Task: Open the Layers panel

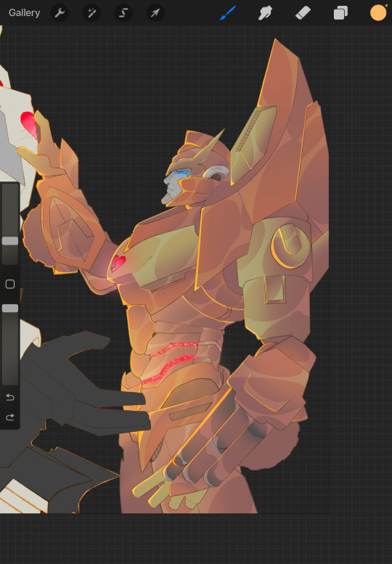Action: (x=340, y=13)
